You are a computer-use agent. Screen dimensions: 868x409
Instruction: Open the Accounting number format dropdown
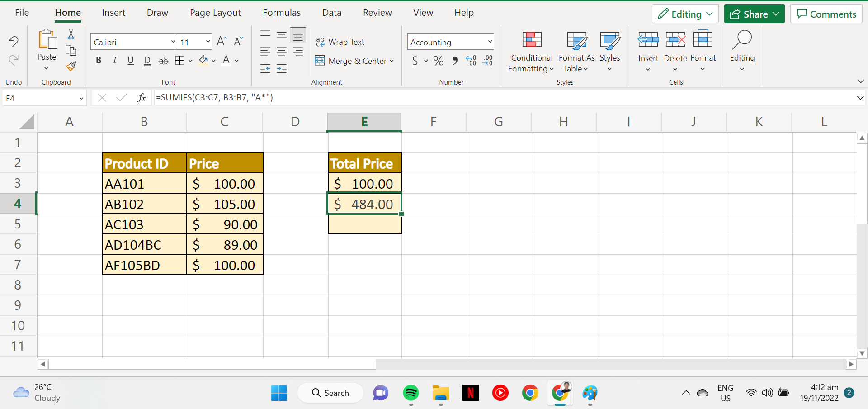[x=490, y=42]
